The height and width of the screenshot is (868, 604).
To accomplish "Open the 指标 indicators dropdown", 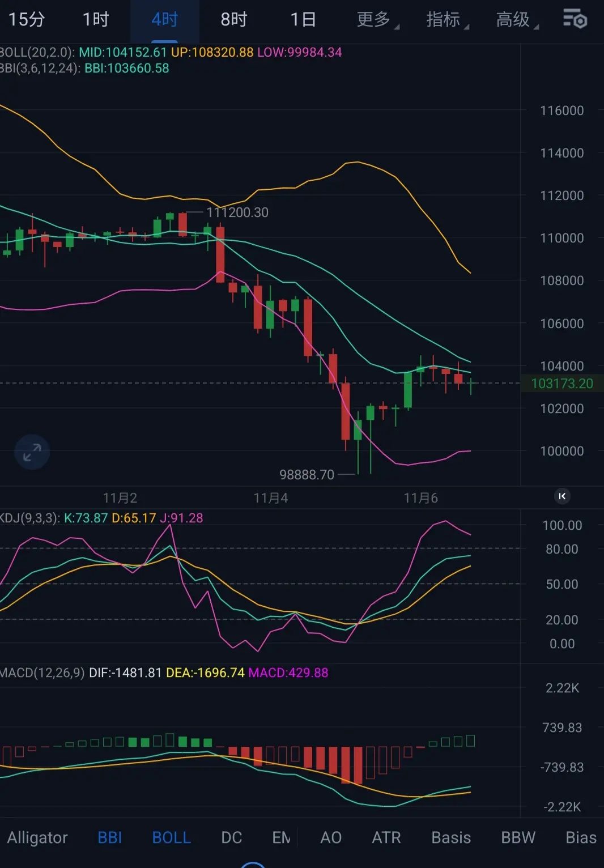I will pyautogui.click(x=447, y=20).
